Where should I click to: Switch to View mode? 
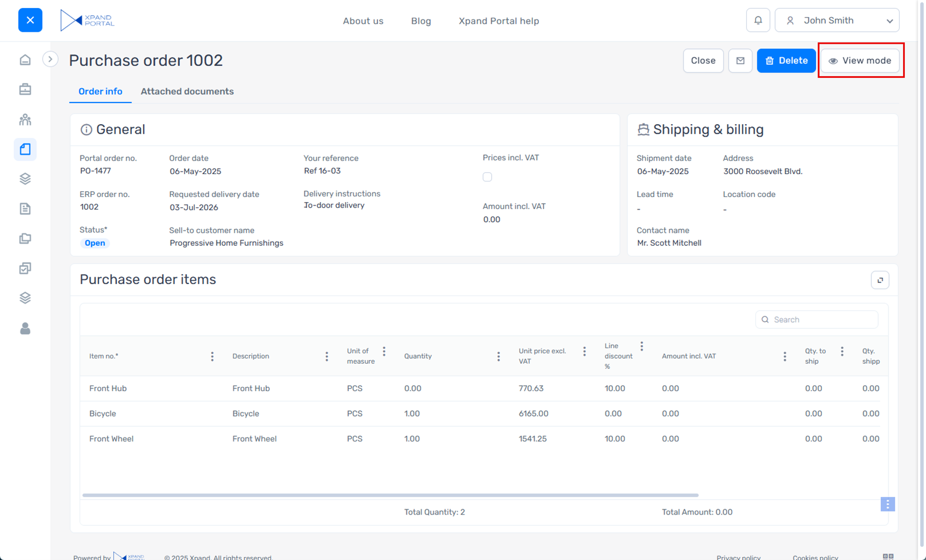tap(860, 60)
